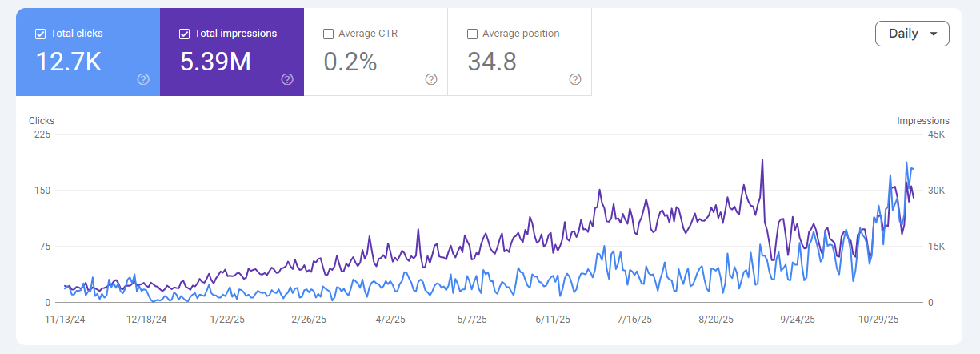Image resolution: width=980 pixels, height=354 pixels.
Task: Show help info for Average position
Action: pyautogui.click(x=575, y=79)
